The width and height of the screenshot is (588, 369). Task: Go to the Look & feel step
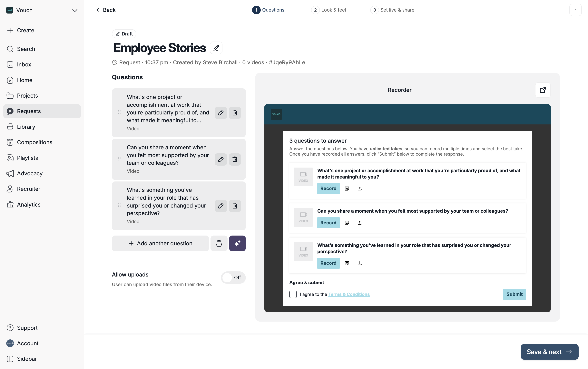pos(328,10)
